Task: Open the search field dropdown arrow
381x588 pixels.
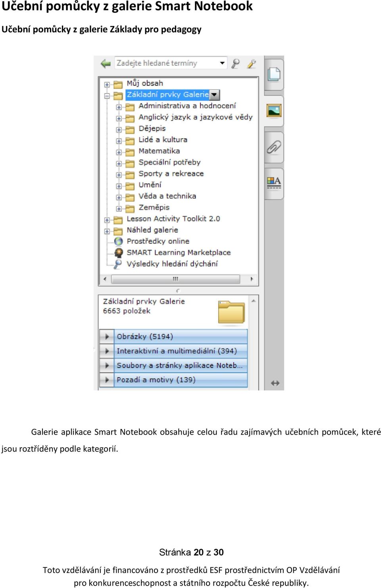Action: (222, 63)
